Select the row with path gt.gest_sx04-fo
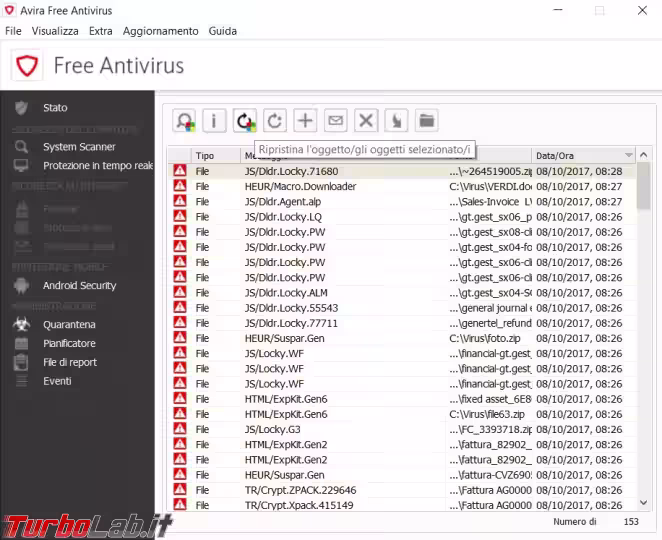This screenshot has width=662, height=540. (x=402, y=247)
